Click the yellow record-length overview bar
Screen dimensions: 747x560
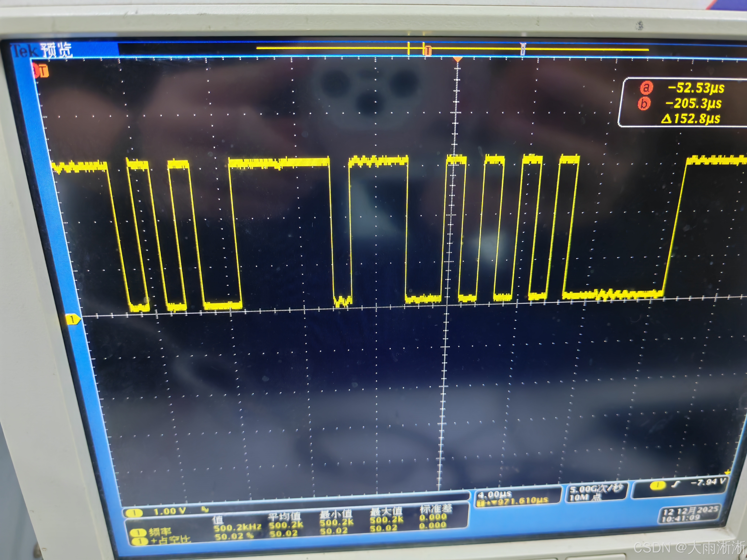338,48
